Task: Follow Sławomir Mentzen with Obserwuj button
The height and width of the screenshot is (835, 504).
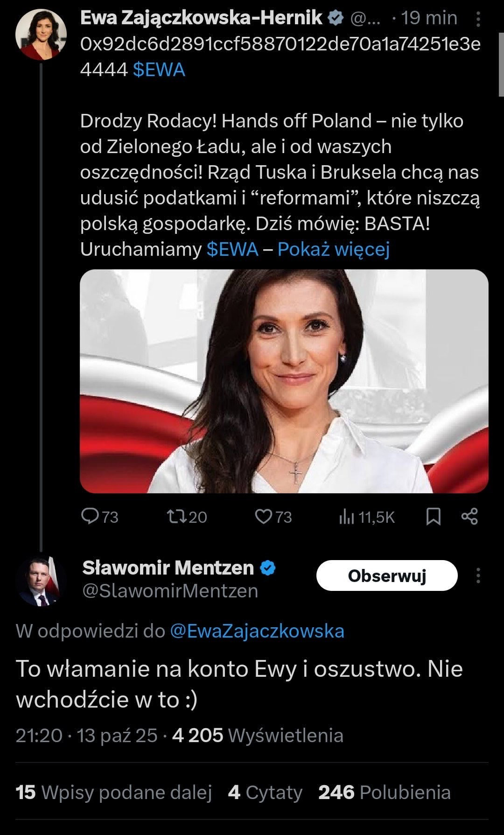Action: [x=387, y=575]
